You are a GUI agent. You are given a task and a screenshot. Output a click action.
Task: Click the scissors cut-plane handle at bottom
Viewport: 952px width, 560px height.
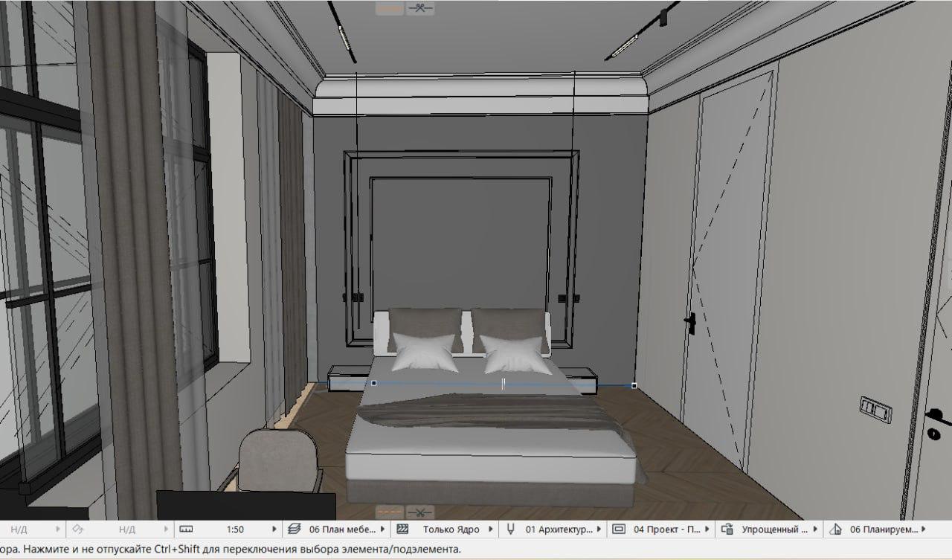[x=421, y=512]
